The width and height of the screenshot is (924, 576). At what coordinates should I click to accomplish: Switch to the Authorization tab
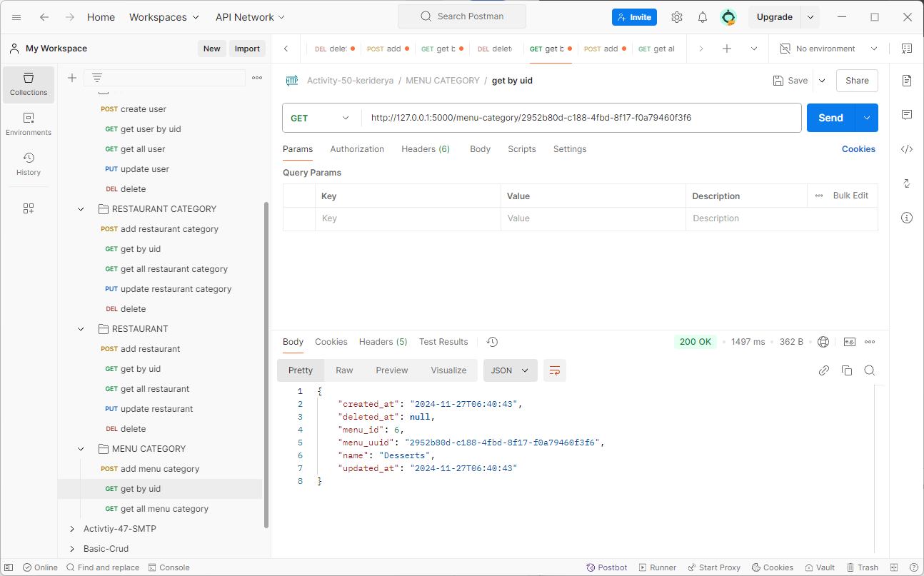[x=357, y=149]
